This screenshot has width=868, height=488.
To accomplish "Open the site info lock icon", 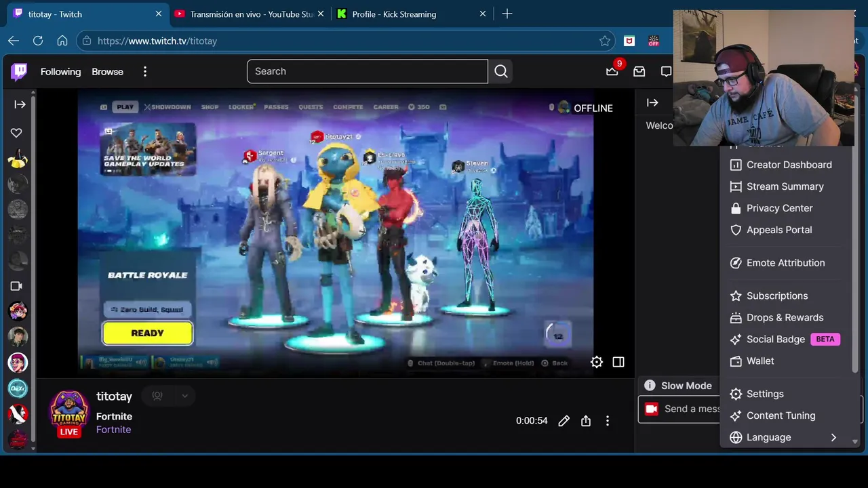I will [x=86, y=41].
